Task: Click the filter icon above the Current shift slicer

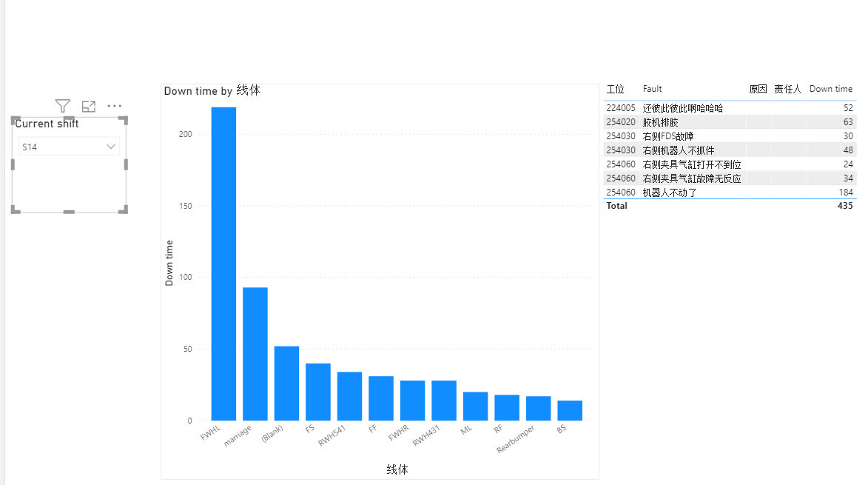Action: click(63, 106)
